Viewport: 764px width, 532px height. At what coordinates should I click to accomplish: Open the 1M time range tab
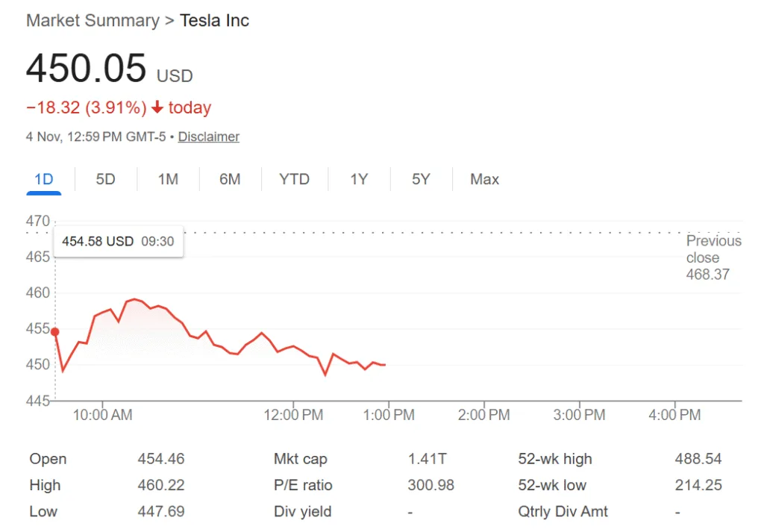(168, 179)
